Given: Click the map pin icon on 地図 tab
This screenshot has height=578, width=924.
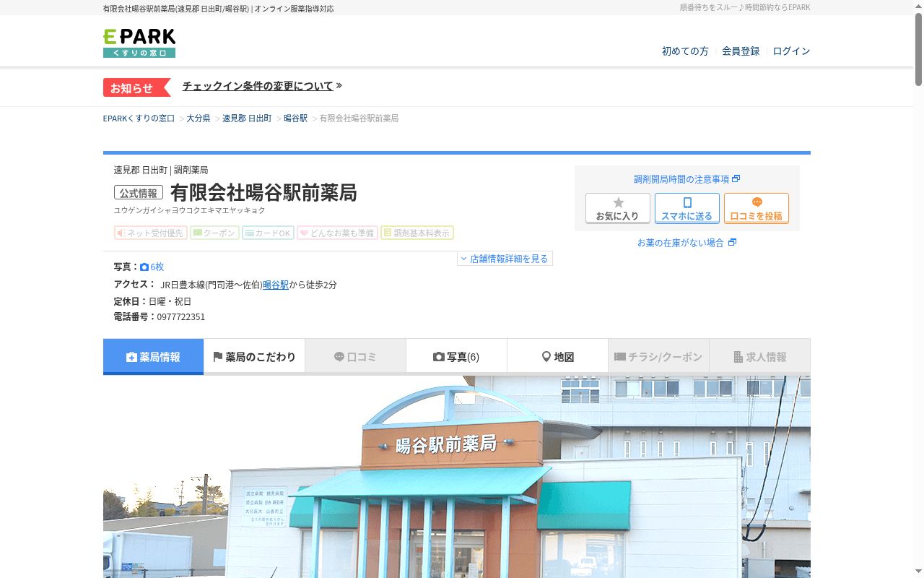Looking at the screenshot, I should pos(546,357).
